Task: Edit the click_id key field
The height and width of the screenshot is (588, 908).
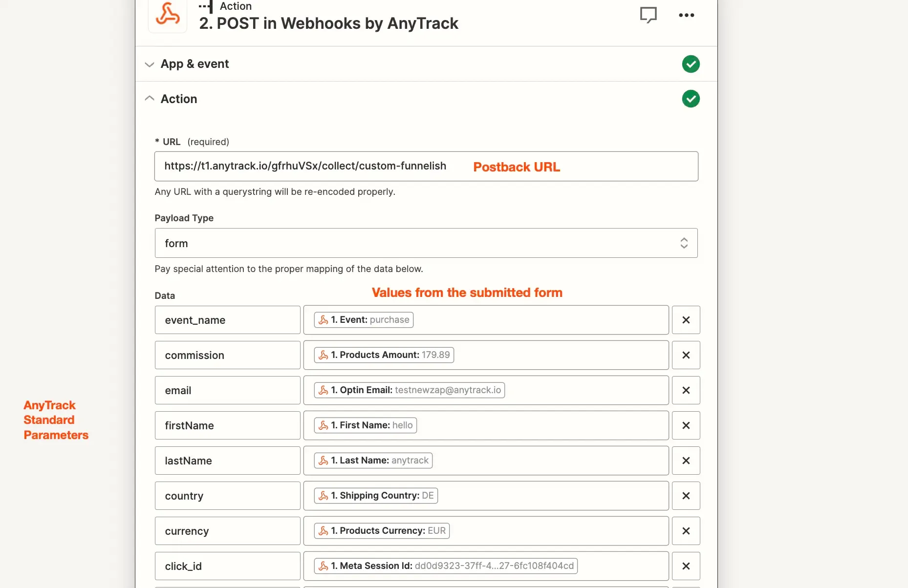Action: tap(227, 567)
